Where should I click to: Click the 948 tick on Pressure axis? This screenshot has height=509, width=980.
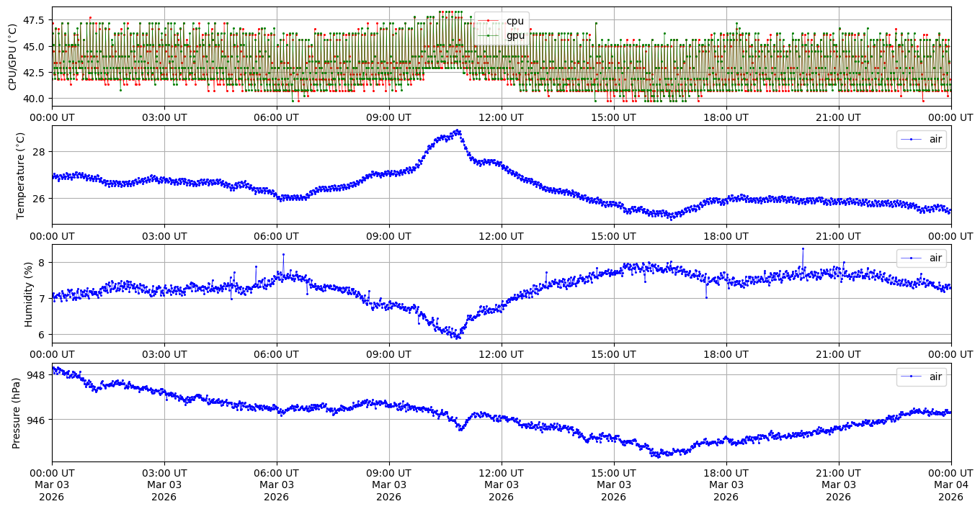pos(36,375)
